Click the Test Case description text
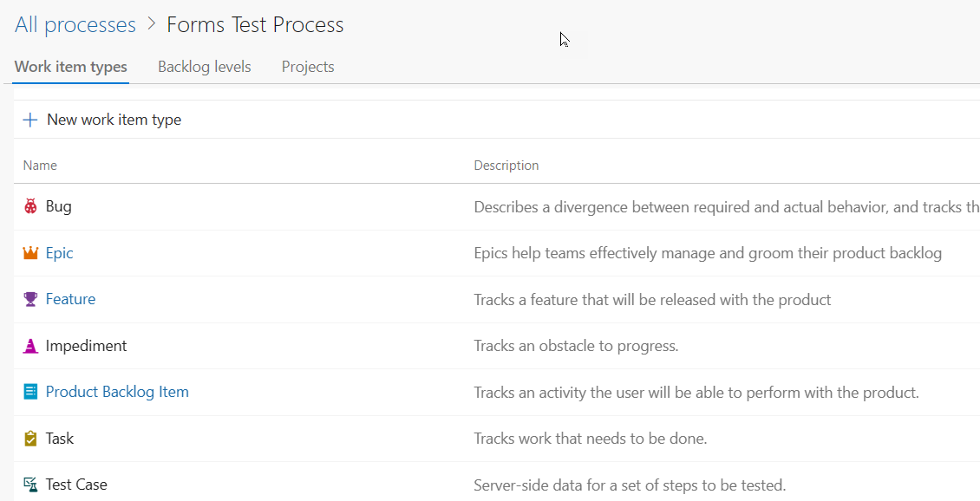The image size is (980, 501). pos(629,485)
